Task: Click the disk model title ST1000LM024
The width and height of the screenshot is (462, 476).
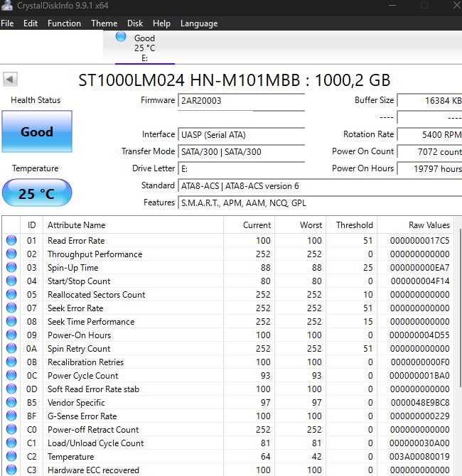Action: coord(234,80)
